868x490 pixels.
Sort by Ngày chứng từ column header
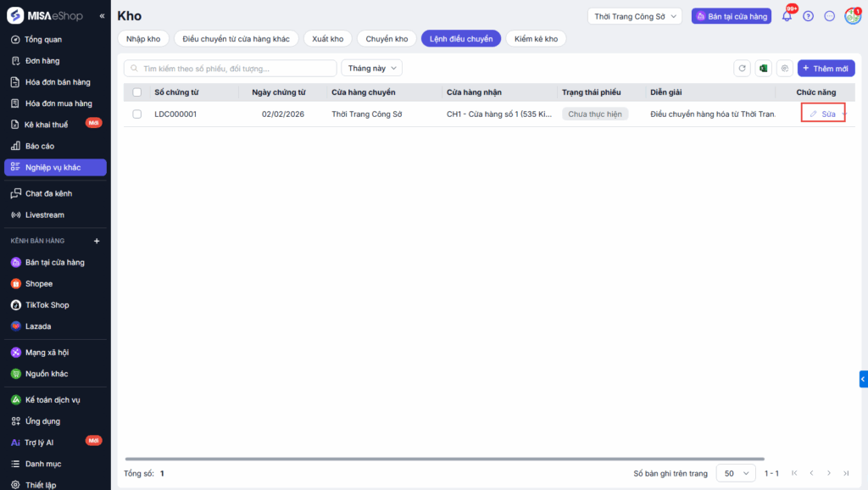[x=278, y=92]
